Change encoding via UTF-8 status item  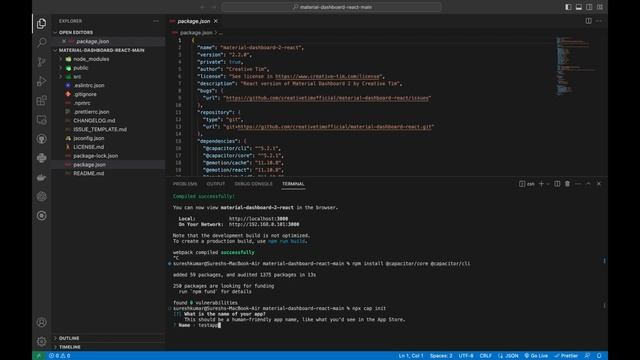click(x=466, y=356)
